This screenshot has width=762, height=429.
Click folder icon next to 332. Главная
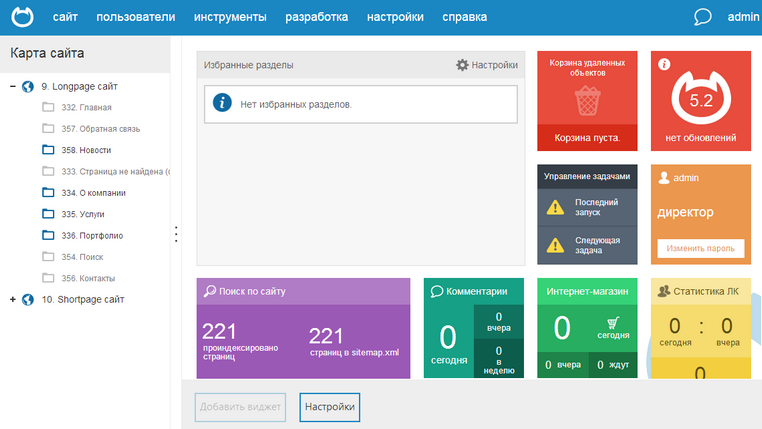coord(48,107)
